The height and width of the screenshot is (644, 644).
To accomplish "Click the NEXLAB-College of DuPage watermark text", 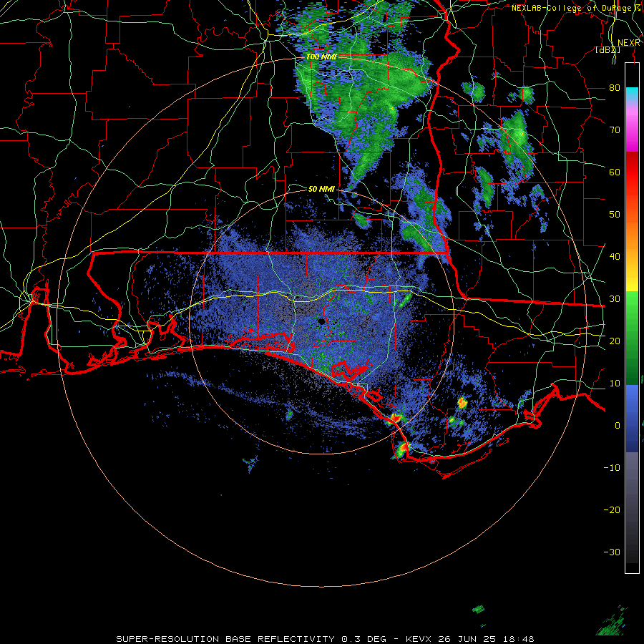I will [575, 8].
